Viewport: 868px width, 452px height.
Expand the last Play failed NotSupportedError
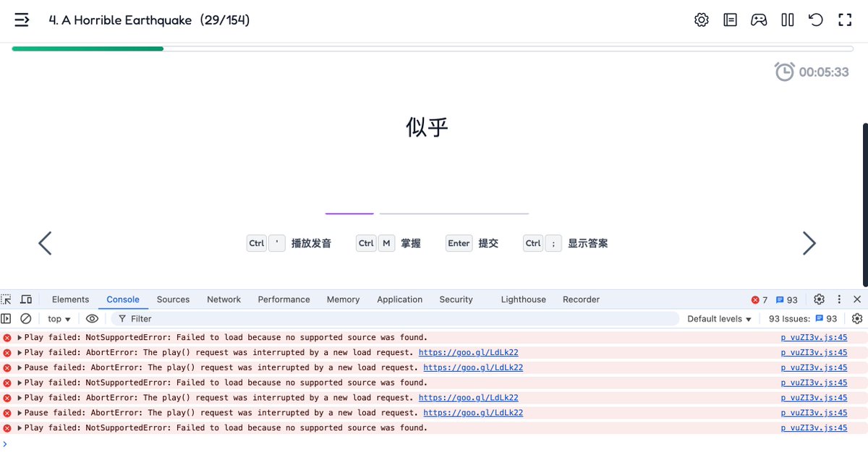click(20, 428)
